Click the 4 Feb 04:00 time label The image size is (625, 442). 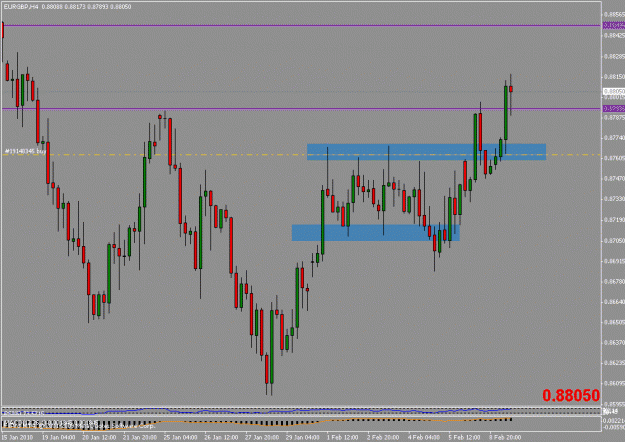tap(424, 437)
